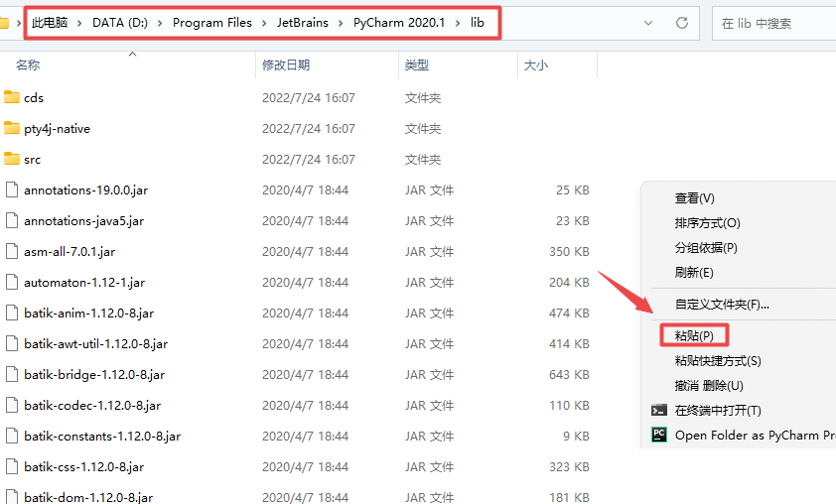The width and height of the screenshot is (836, 504).
Task: Expand chevron after Program Files in path
Action: [249, 23]
